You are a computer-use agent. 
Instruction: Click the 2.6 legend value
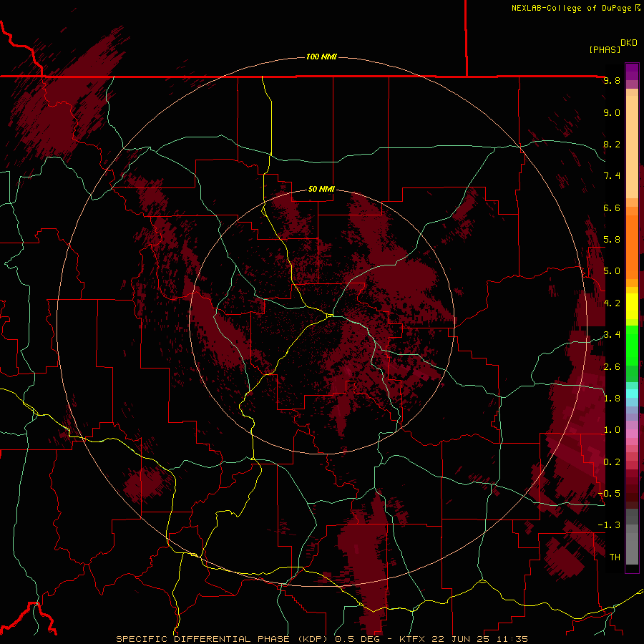click(612, 367)
